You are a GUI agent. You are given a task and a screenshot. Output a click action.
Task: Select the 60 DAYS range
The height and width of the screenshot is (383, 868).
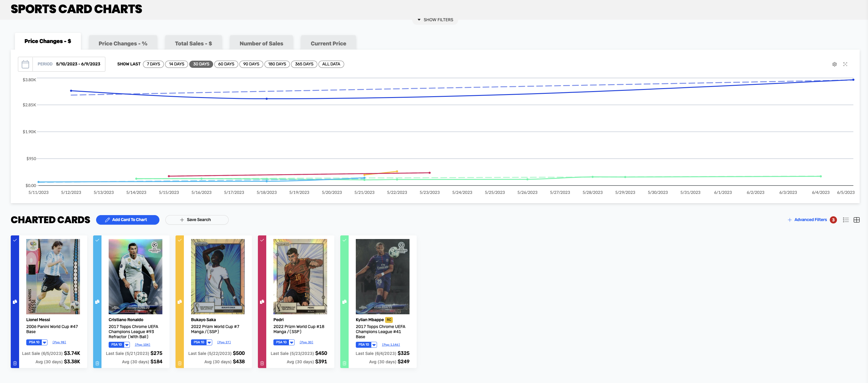coord(226,64)
